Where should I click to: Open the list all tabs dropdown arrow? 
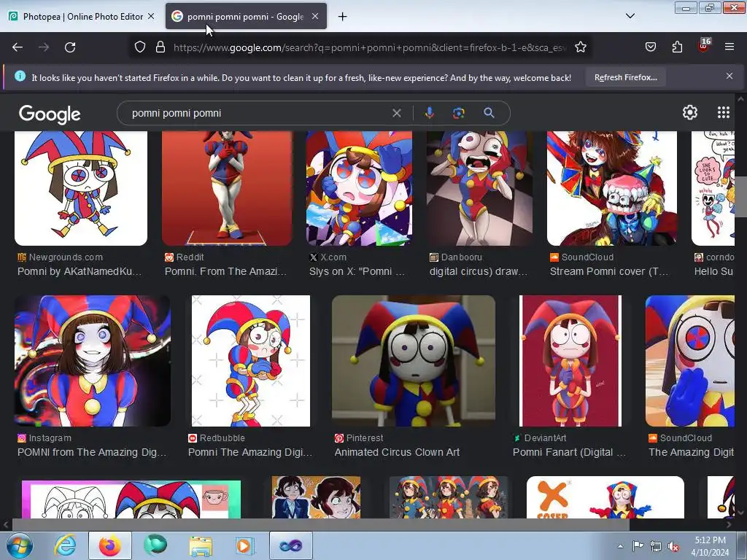tap(630, 16)
